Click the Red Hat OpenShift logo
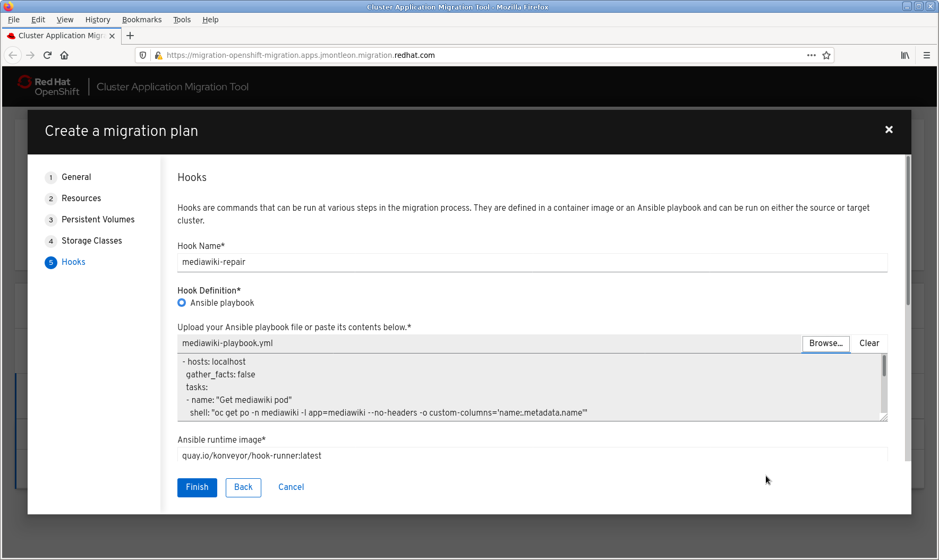The image size is (939, 560). click(x=48, y=86)
